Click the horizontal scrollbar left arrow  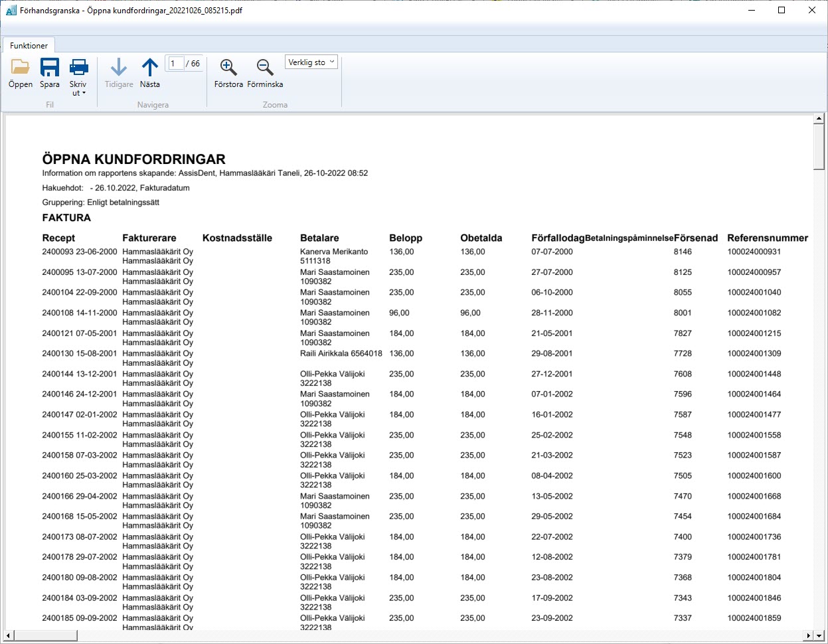click(x=9, y=636)
